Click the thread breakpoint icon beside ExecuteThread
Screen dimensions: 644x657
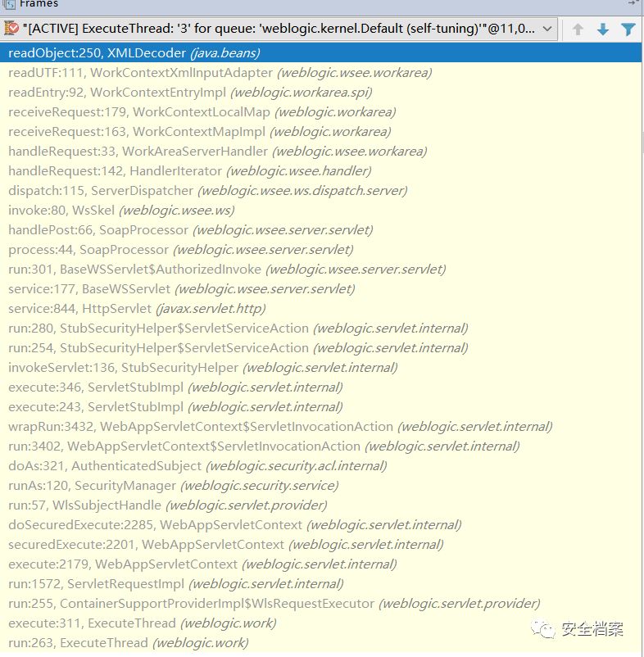[x=11, y=29]
